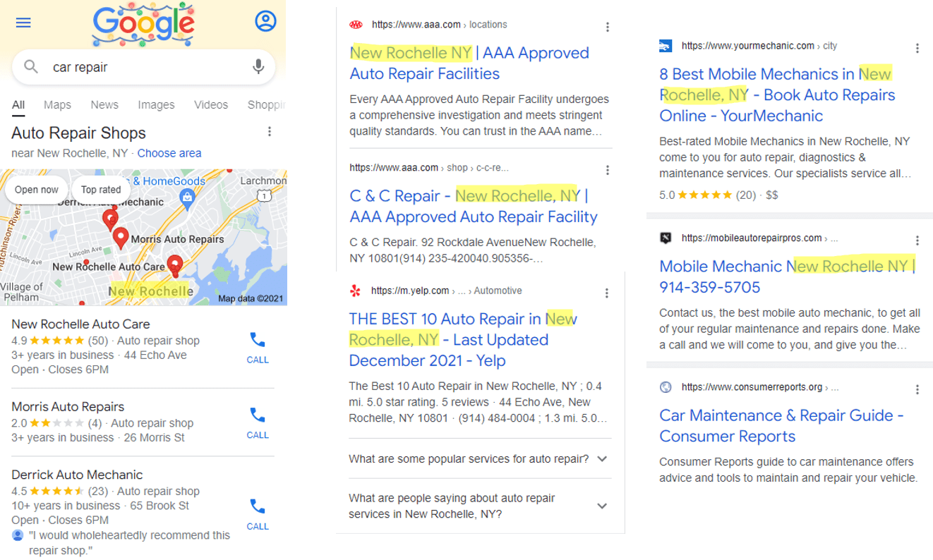Open more options for Yelp result

(x=606, y=293)
